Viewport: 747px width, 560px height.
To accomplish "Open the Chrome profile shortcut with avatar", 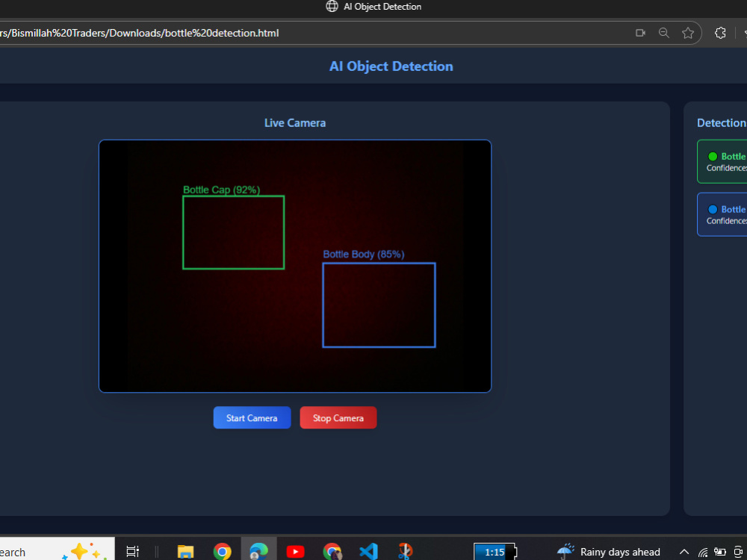I will (x=332, y=552).
